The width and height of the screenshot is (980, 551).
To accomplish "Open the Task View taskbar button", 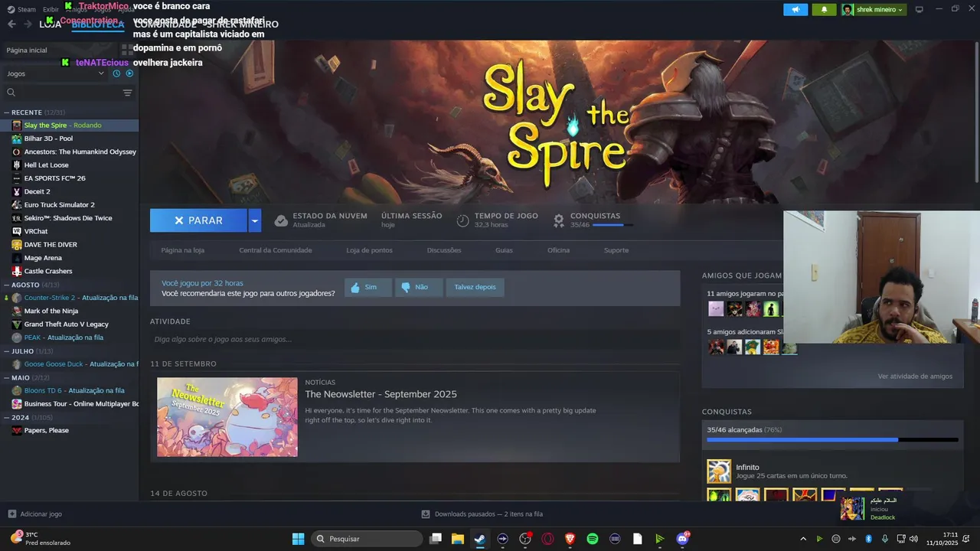I will [435, 539].
